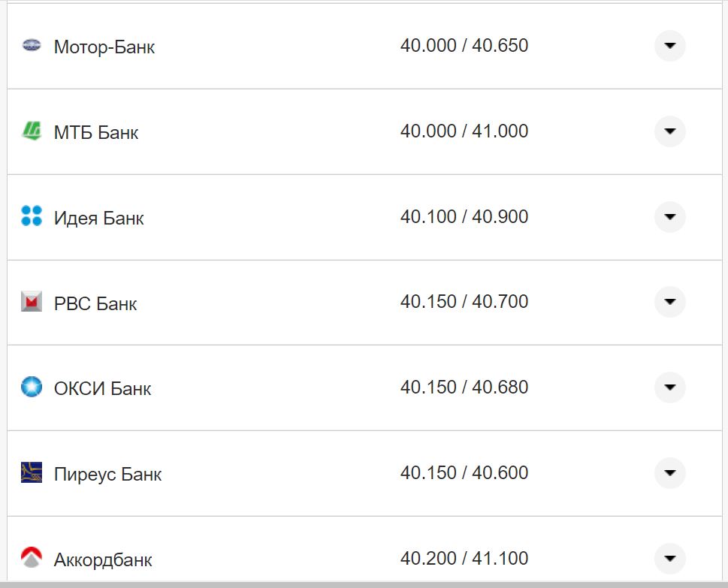The width and height of the screenshot is (728, 588).
Task: Click the blue dots Идея Банк logo
Action: pyautogui.click(x=32, y=216)
